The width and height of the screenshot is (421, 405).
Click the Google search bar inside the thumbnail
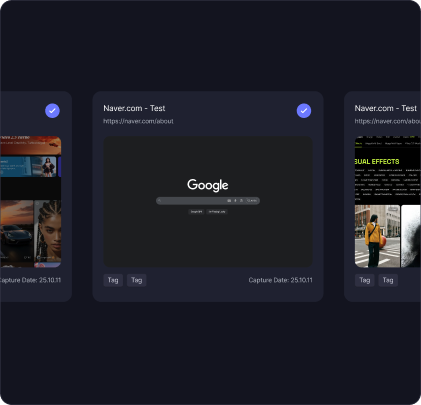point(208,201)
